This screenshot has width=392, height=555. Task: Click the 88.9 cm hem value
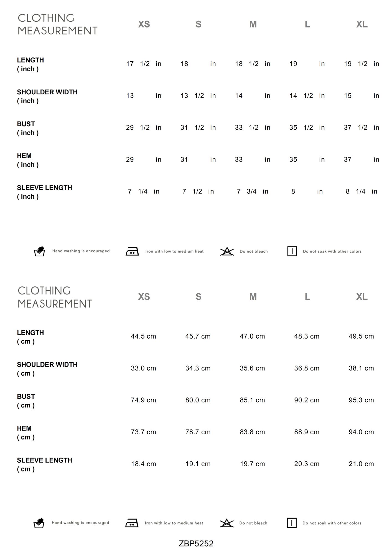(307, 432)
